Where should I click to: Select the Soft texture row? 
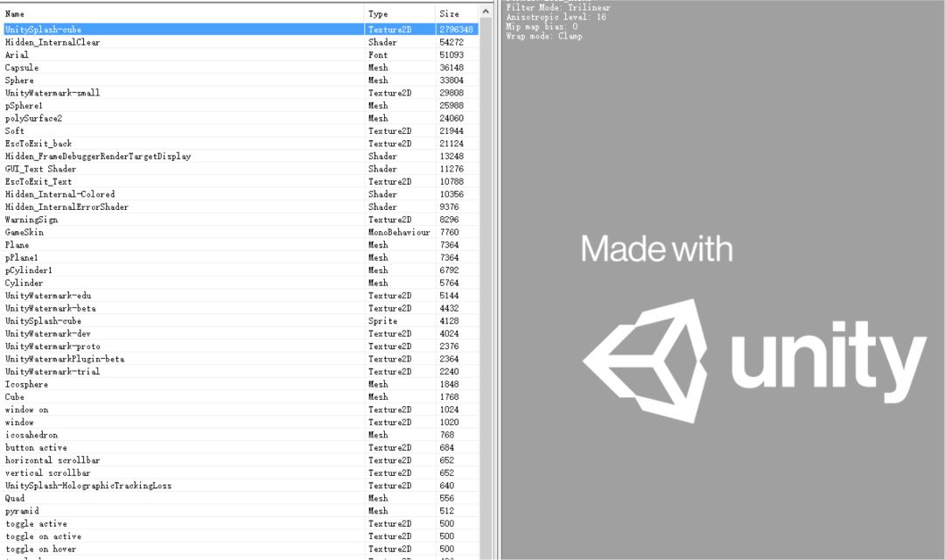(x=241, y=130)
